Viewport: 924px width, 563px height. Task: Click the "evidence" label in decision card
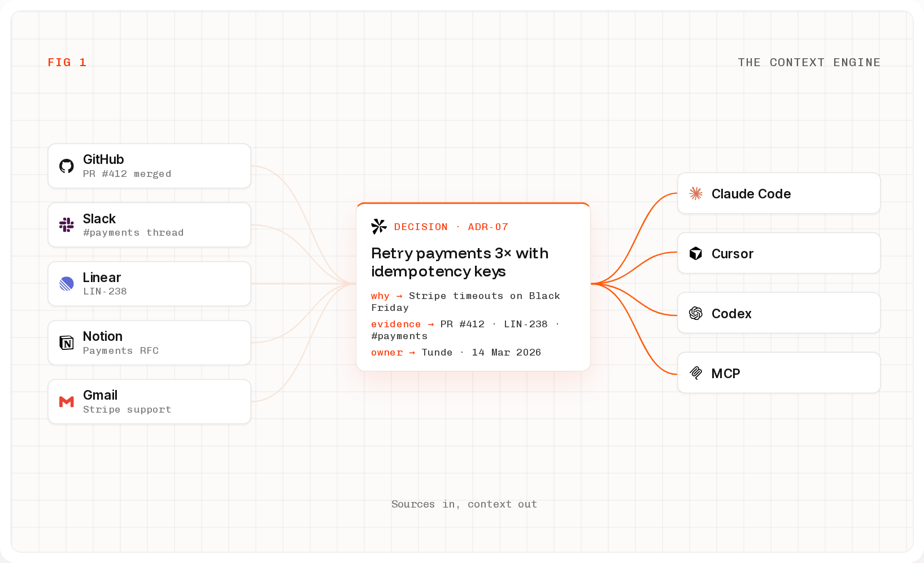point(396,324)
